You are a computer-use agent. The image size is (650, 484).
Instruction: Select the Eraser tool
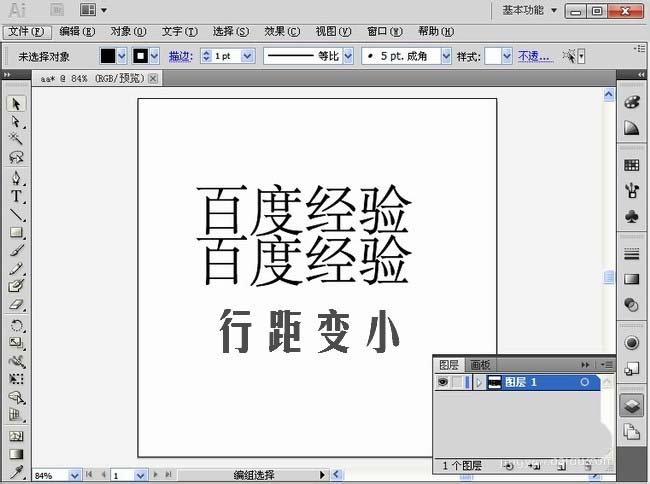coord(16,305)
